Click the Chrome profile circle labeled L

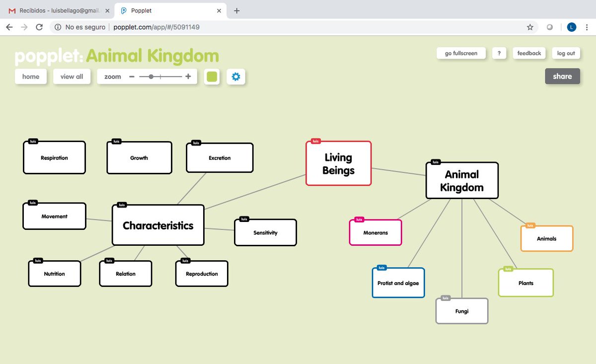(571, 27)
